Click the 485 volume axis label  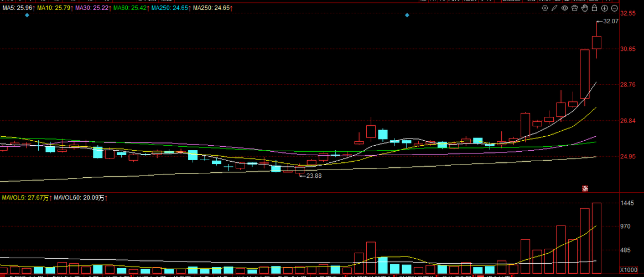point(625,250)
